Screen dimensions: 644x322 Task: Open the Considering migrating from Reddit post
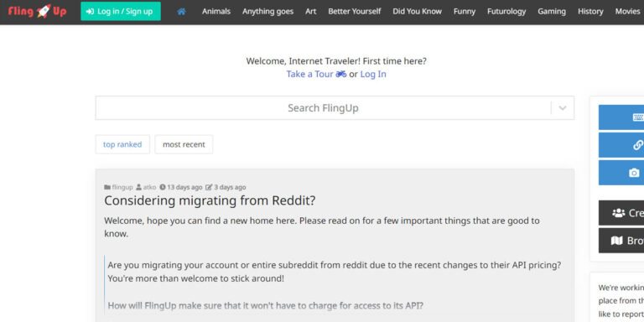coord(210,201)
